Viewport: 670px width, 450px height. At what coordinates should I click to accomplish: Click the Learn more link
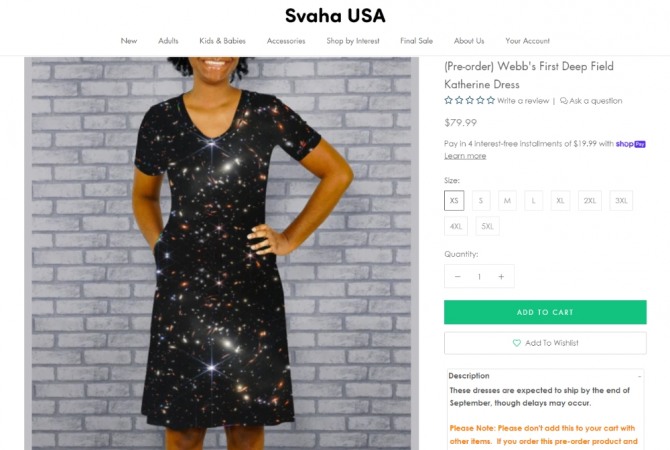pos(465,156)
